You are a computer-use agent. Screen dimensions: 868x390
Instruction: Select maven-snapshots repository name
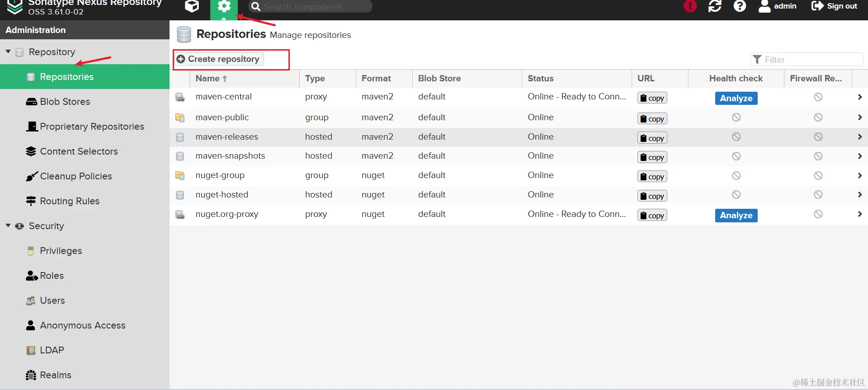[x=230, y=156]
